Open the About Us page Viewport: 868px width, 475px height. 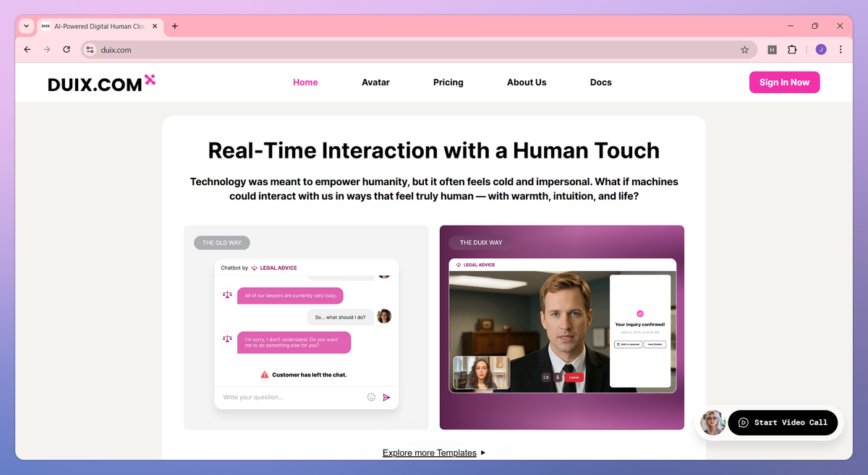pyautogui.click(x=527, y=82)
